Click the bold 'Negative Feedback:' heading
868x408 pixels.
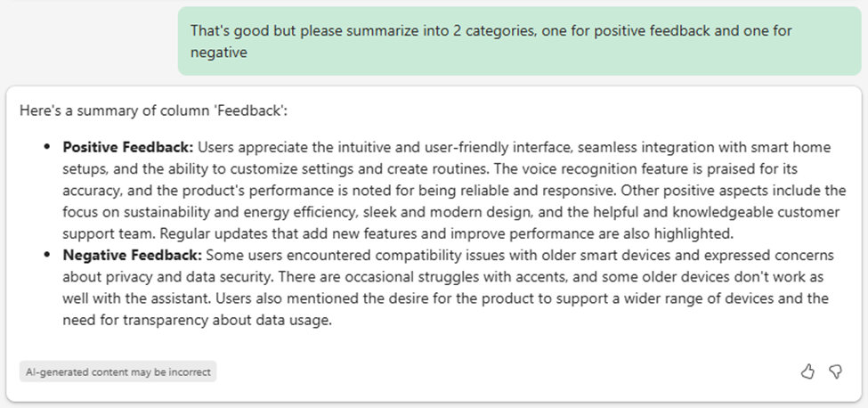(x=132, y=254)
